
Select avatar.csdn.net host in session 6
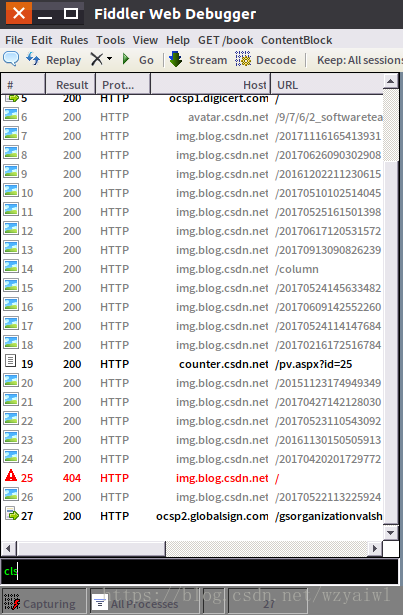coord(228,117)
